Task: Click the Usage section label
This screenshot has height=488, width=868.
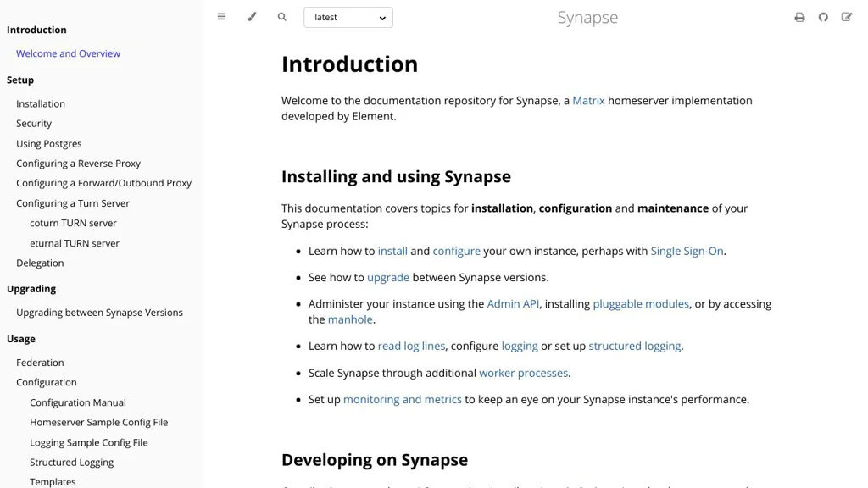Action: pos(20,339)
